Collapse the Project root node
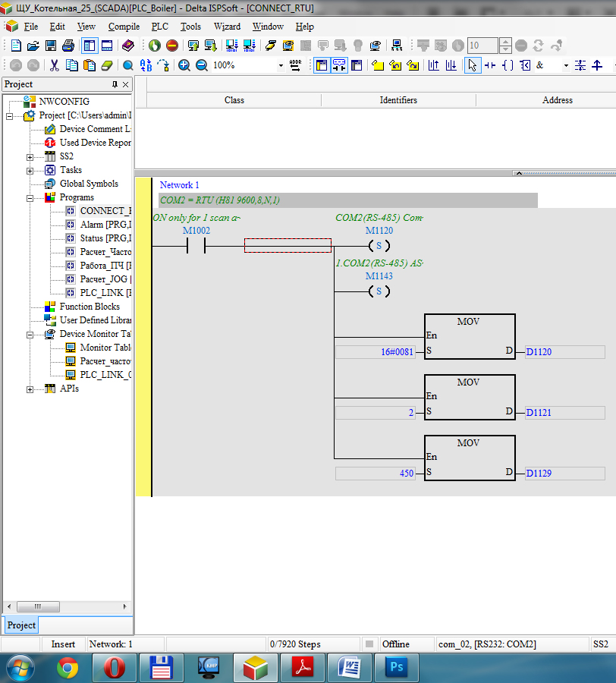Viewport: 616px width, 683px height. point(9,116)
